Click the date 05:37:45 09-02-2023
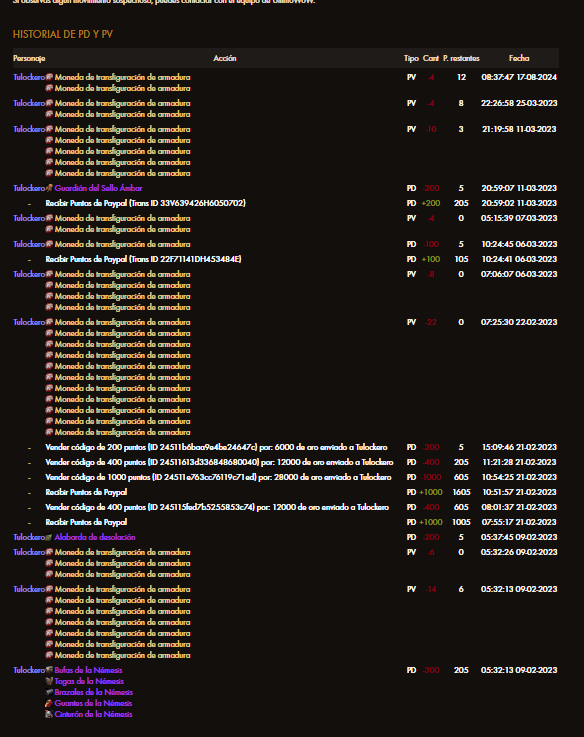The width and height of the screenshot is (584, 737). [x=519, y=537]
